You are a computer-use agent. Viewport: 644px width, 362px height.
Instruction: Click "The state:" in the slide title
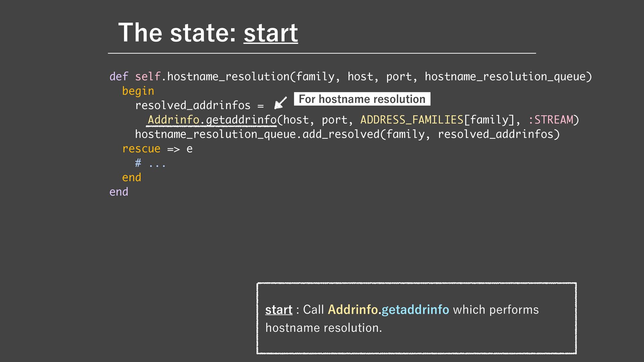177,33
